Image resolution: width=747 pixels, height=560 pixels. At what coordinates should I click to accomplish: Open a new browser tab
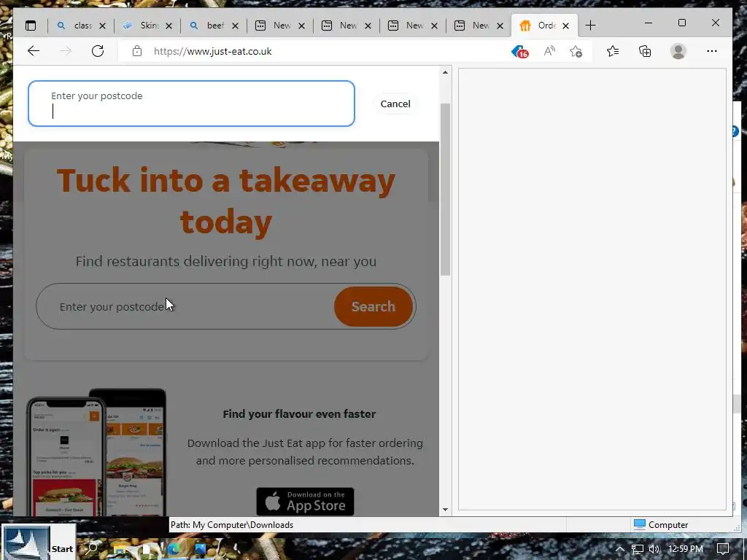590,26
